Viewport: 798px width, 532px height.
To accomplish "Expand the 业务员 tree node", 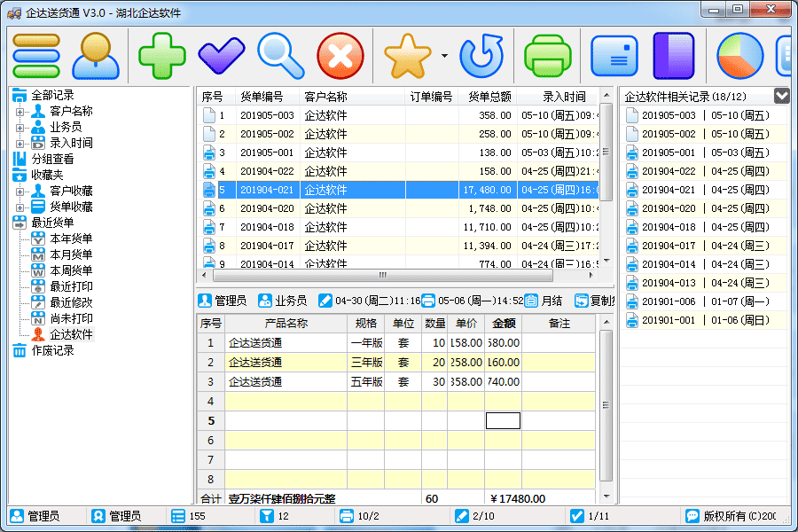I will pos(20,128).
